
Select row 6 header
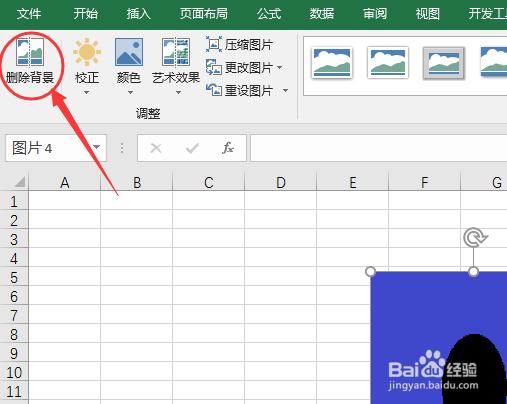point(14,296)
